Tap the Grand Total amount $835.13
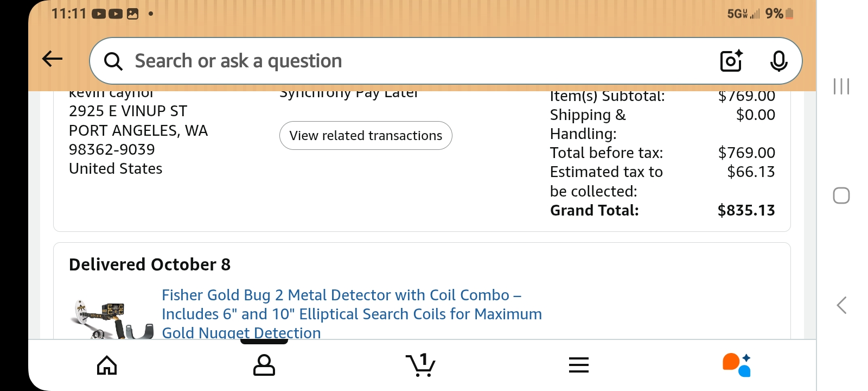868x391 pixels. [x=746, y=211]
